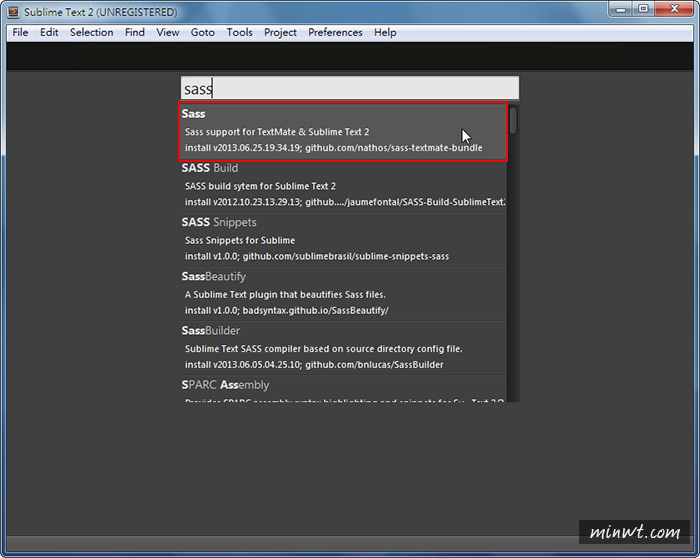This screenshot has width=700, height=558.
Task: Open the Preferences menu
Action: tap(335, 33)
